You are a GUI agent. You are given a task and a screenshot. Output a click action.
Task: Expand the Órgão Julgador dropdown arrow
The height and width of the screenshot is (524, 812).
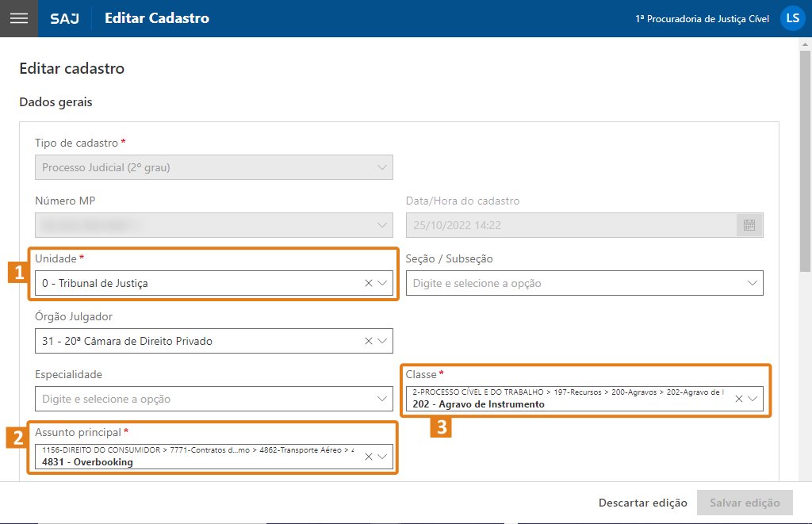click(x=382, y=341)
